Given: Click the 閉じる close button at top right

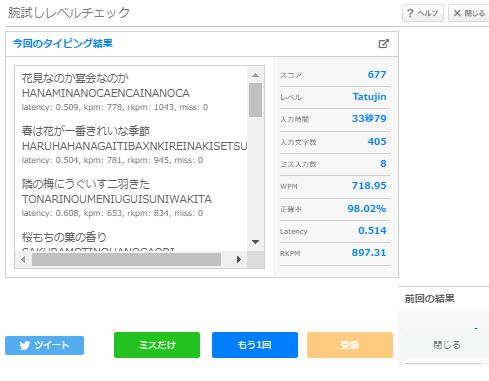Looking at the screenshot, I should 469,13.
